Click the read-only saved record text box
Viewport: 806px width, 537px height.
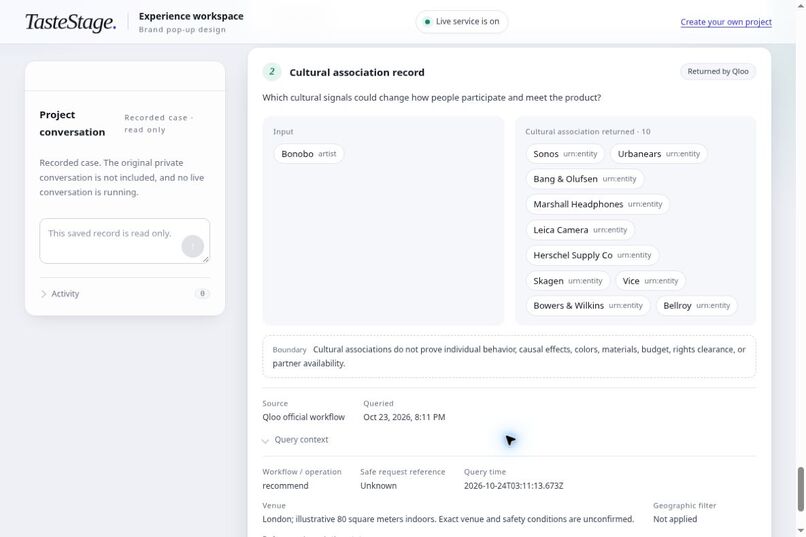[x=124, y=241]
